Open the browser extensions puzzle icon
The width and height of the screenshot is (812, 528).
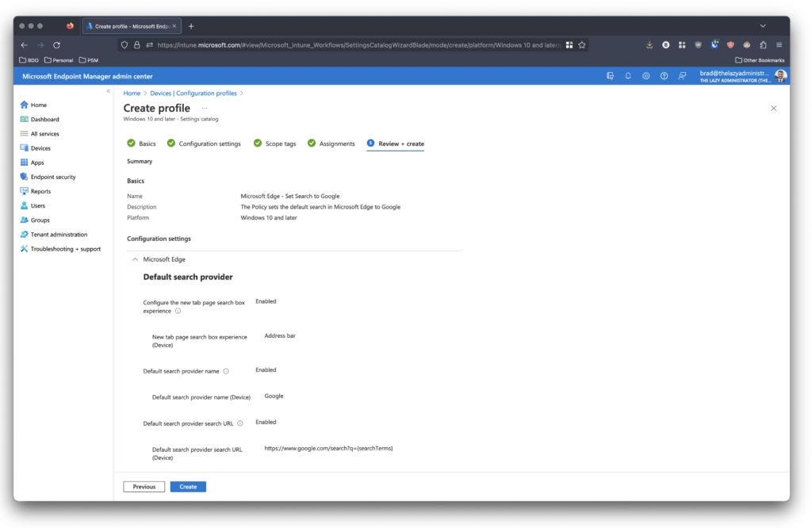point(763,45)
